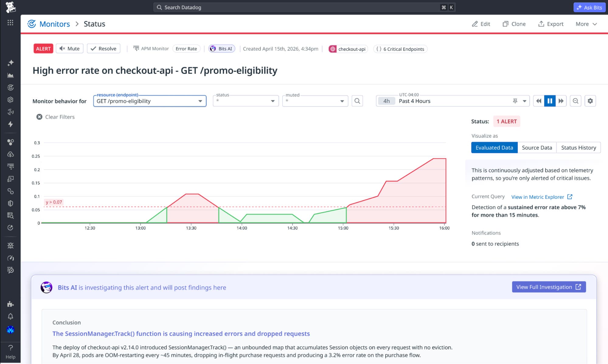608x364 pixels.
Task: Open the muted filter dropdown
Action: 315,101
